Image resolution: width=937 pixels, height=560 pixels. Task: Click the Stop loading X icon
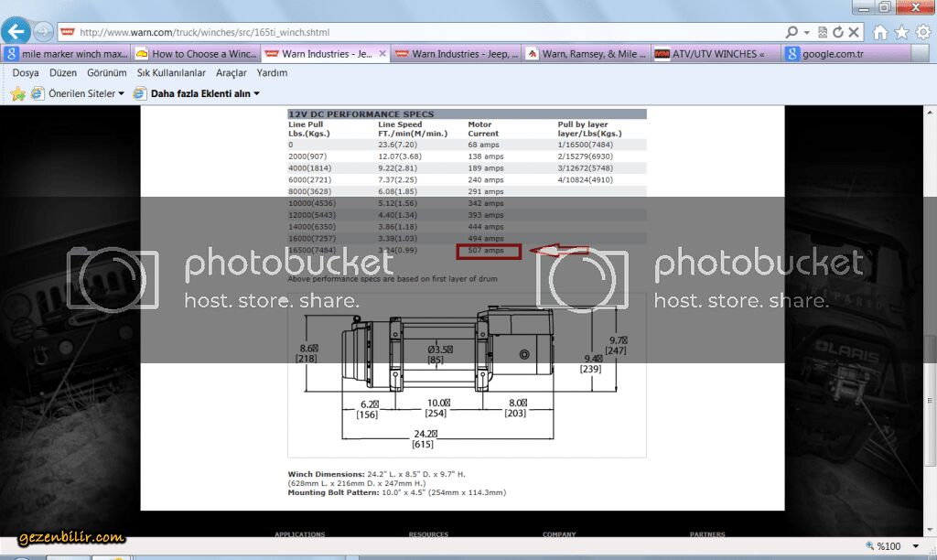[854, 32]
